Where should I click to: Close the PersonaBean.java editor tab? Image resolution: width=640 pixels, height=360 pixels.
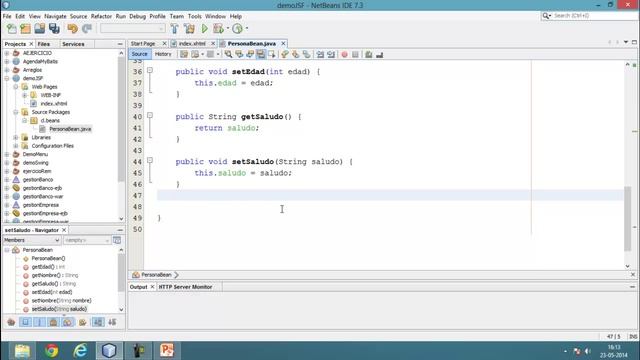click(283, 43)
